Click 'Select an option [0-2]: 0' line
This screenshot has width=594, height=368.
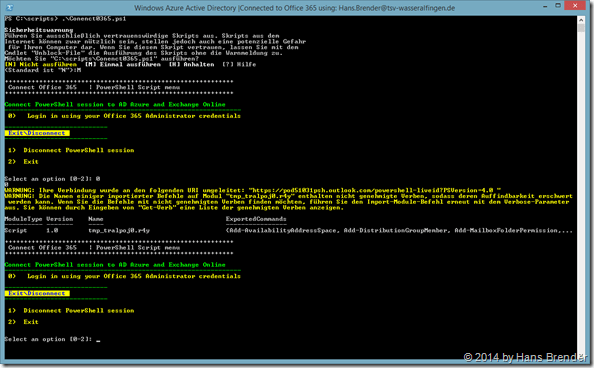tap(52, 179)
